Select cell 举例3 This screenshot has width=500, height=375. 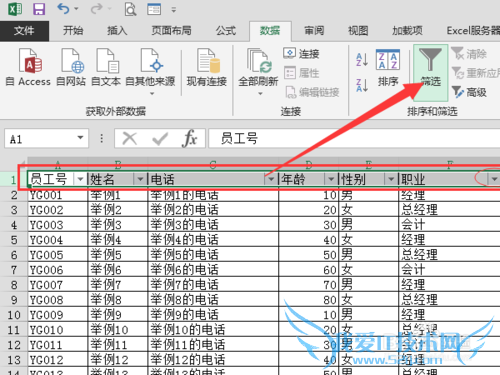coord(118,225)
